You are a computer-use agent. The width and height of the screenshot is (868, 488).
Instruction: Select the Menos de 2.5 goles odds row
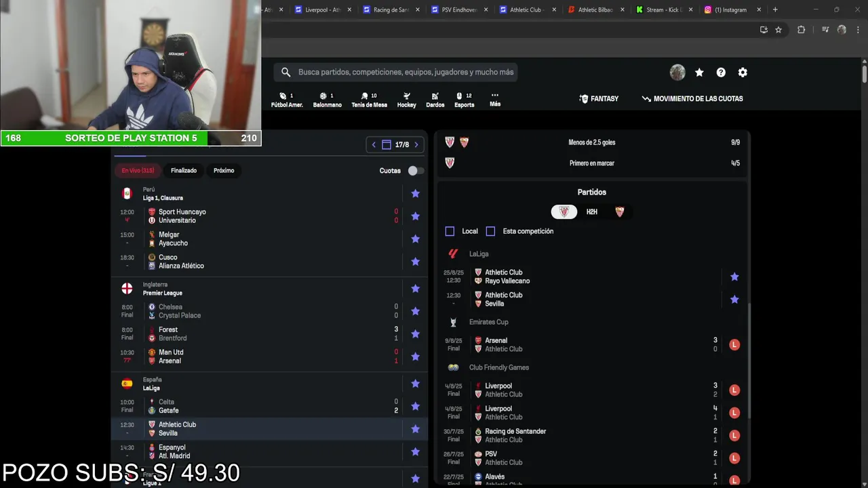[x=591, y=142]
